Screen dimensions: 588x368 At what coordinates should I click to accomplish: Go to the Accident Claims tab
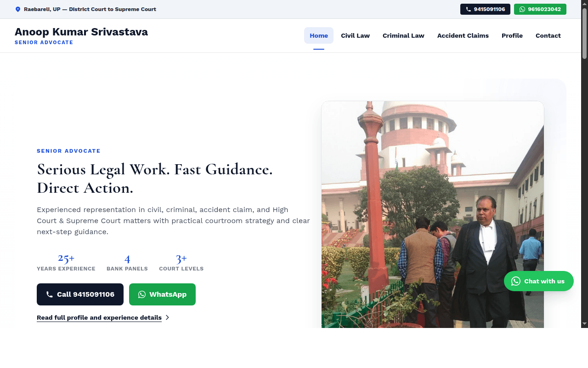[463, 35]
